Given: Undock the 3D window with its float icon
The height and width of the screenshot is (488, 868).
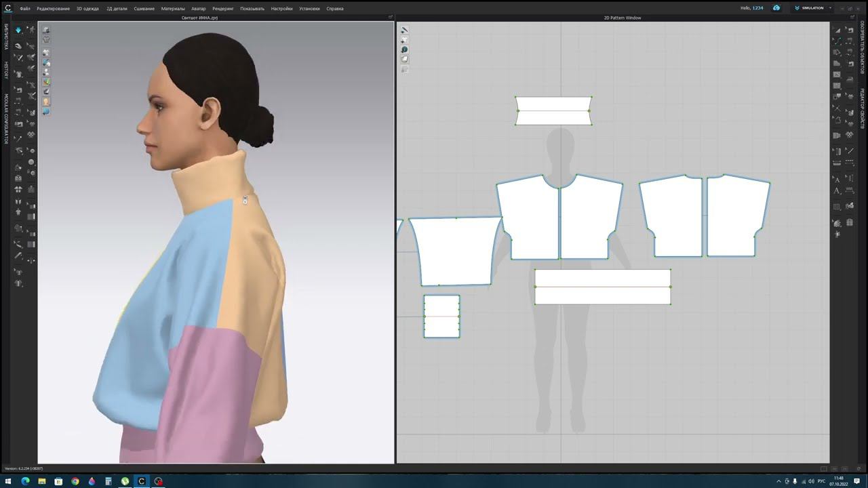Looking at the screenshot, I should coord(390,18).
